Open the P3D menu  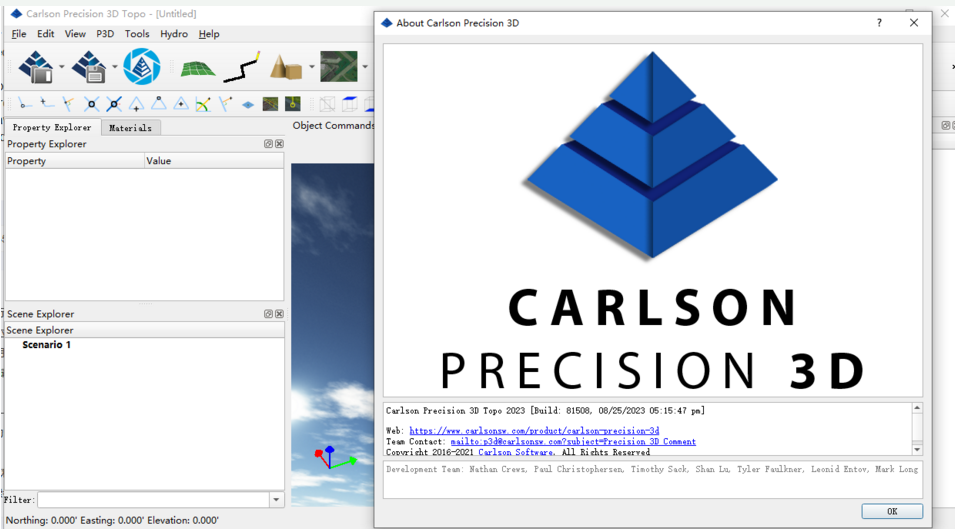[105, 34]
